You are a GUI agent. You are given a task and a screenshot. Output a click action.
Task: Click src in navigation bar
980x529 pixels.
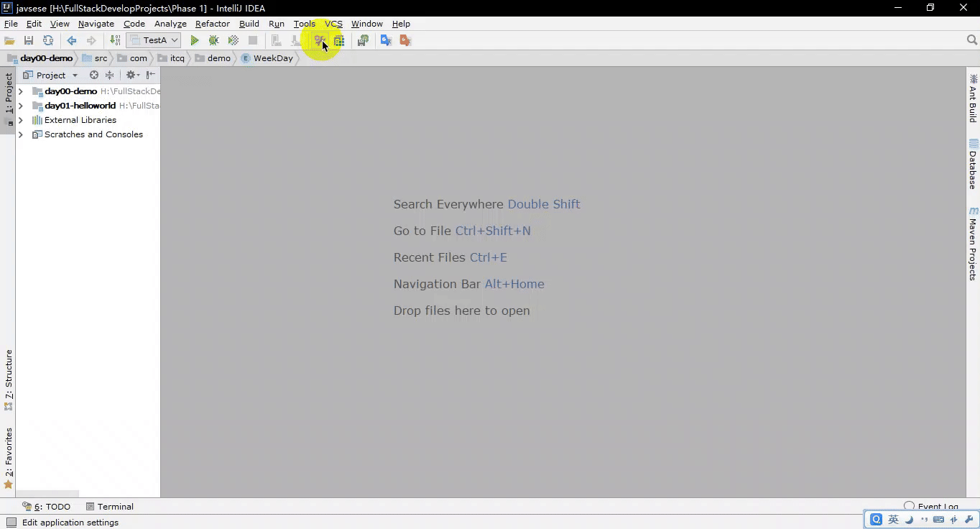tap(95, 58)
